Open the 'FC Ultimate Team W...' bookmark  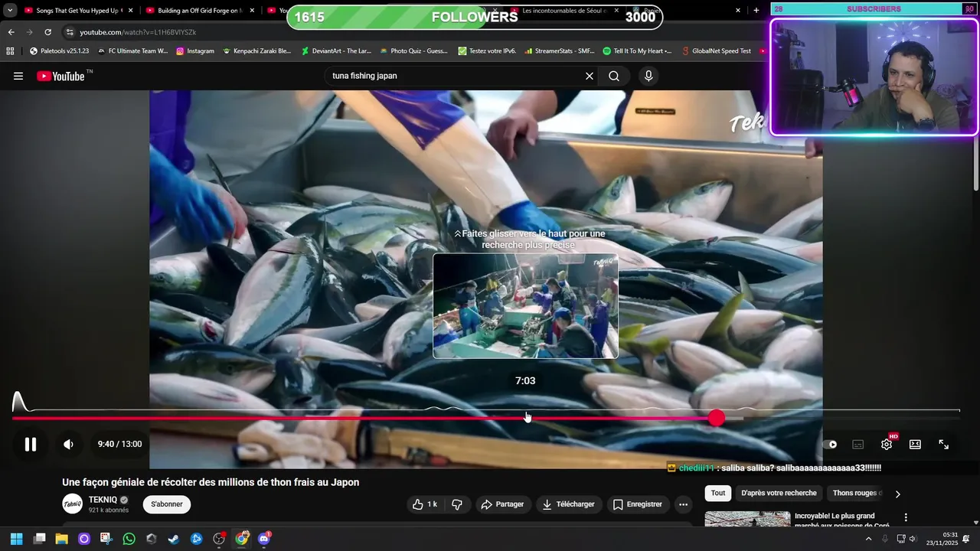pos(132,51)
